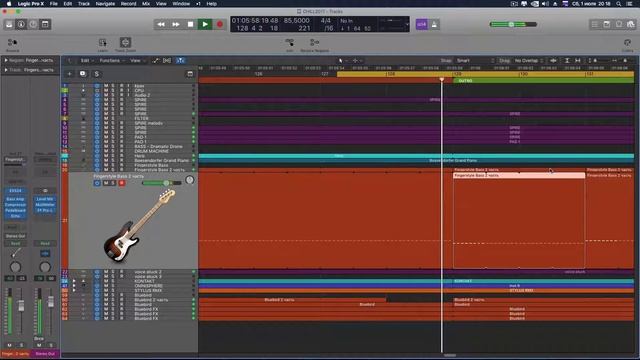This screenshot has width=640, height=360.
Task: Open the File menu
Action: coord(53,4)
